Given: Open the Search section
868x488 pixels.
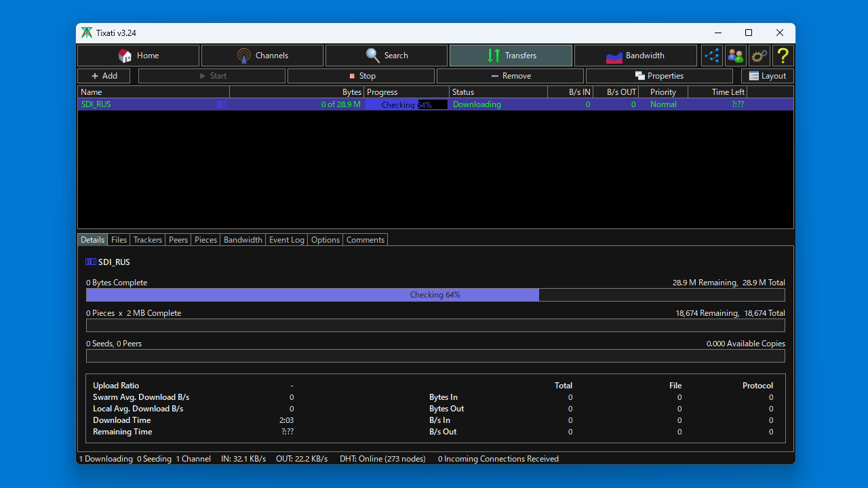Looking at the screenshot, I should [x=387, y=56].
